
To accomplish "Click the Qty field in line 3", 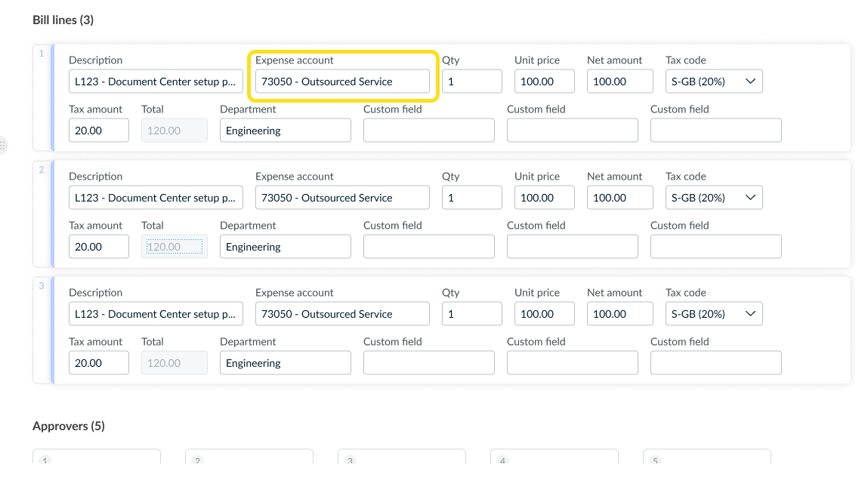I will [471, 314].
